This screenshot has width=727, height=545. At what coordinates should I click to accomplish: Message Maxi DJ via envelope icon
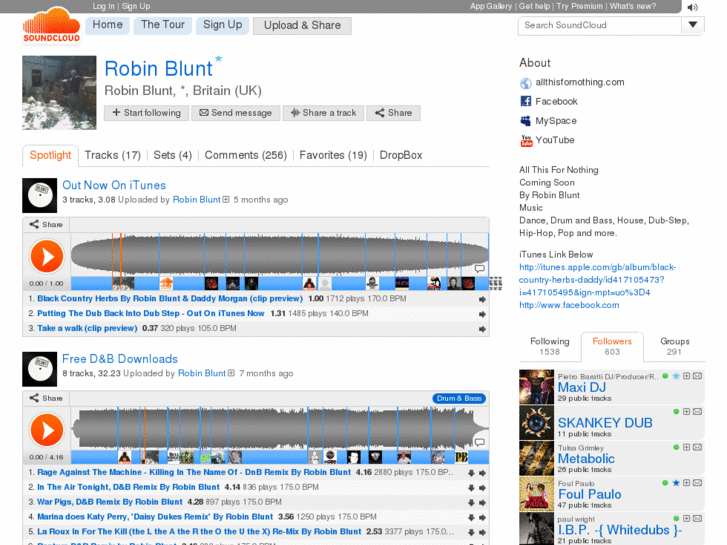click(x=697, y=376)
